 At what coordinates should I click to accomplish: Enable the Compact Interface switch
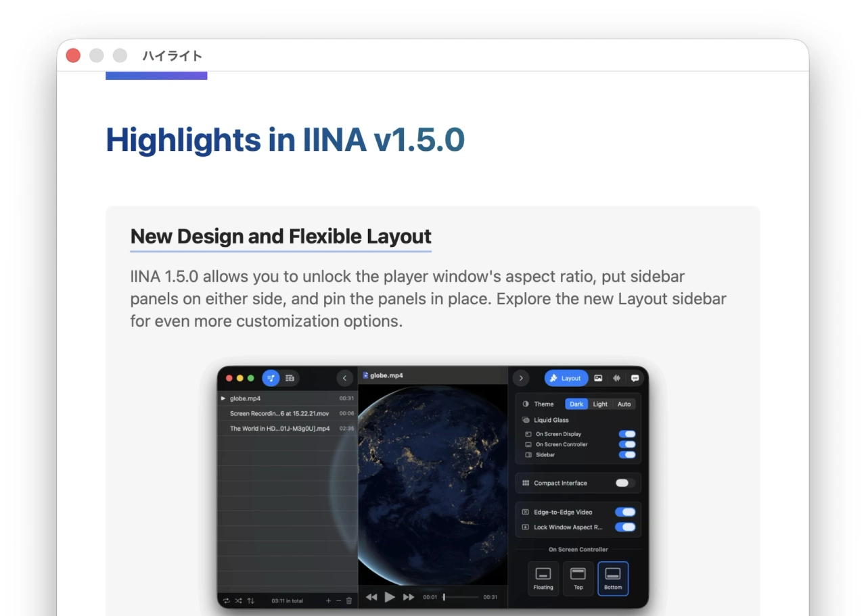pos(625,483)
